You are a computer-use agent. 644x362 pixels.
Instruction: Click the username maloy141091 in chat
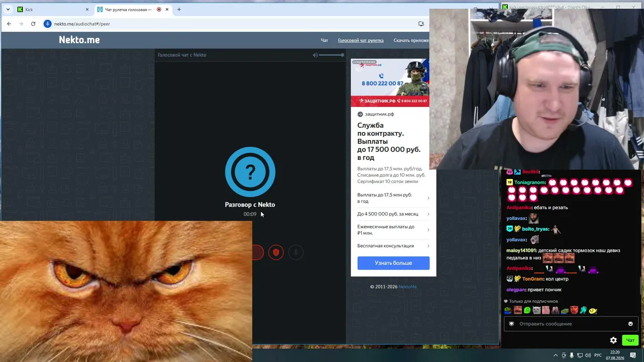tap(521, 250)
